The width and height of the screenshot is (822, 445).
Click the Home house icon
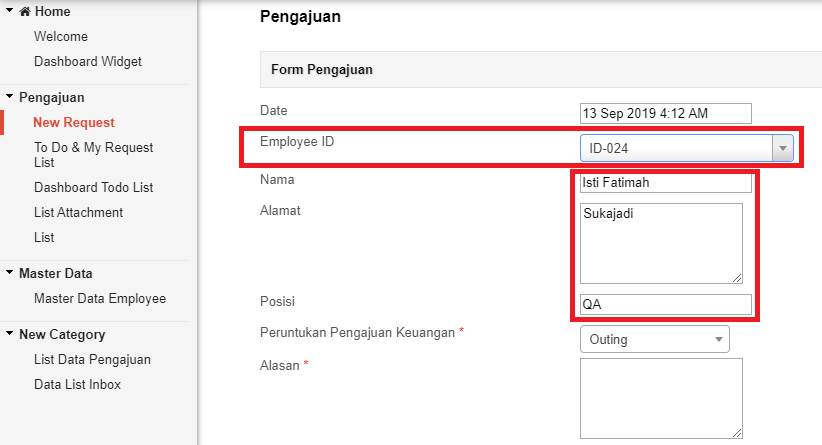click(x=25, y=12)
